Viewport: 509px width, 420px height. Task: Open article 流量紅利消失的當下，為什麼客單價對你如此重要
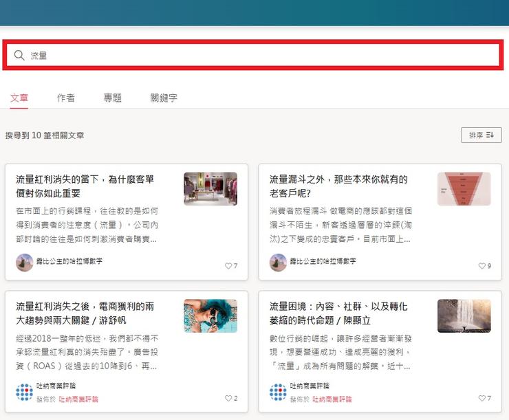coord(85,186)
